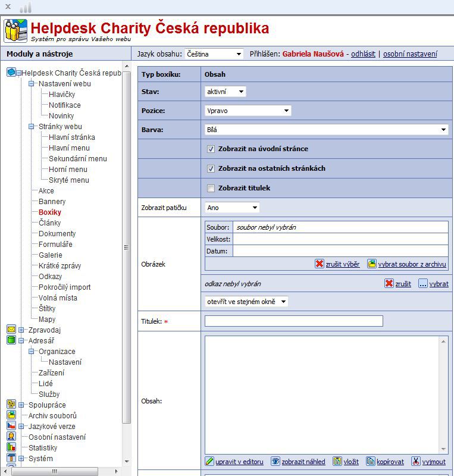Screen dimensions: 454x476
Task: Collapse the Stránky webu tree node
Action: [32, 126]
